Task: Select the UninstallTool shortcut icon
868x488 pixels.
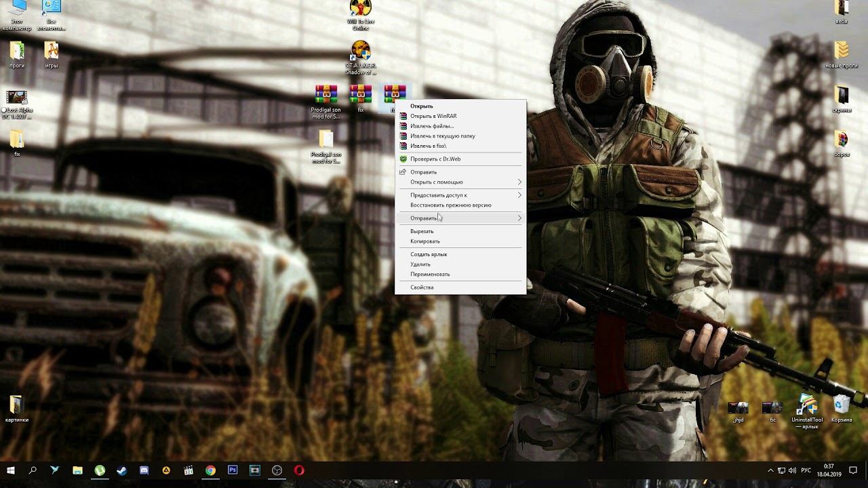Action: click(807, 405)
